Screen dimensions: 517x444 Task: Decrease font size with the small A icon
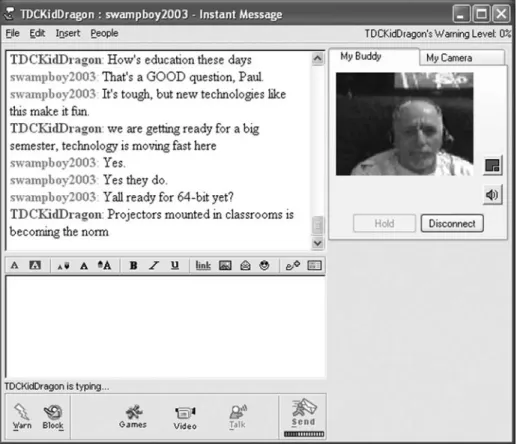pos(63,266)
